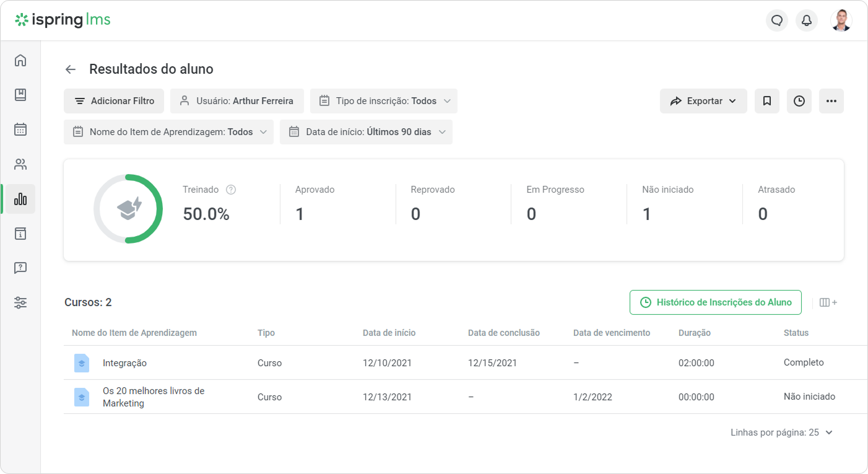Image resolution: width=868 pixels, height=474 pixels.
Task: Click Histórico de Inscrições do Aluno button
Action: click(x=715, y=302)
